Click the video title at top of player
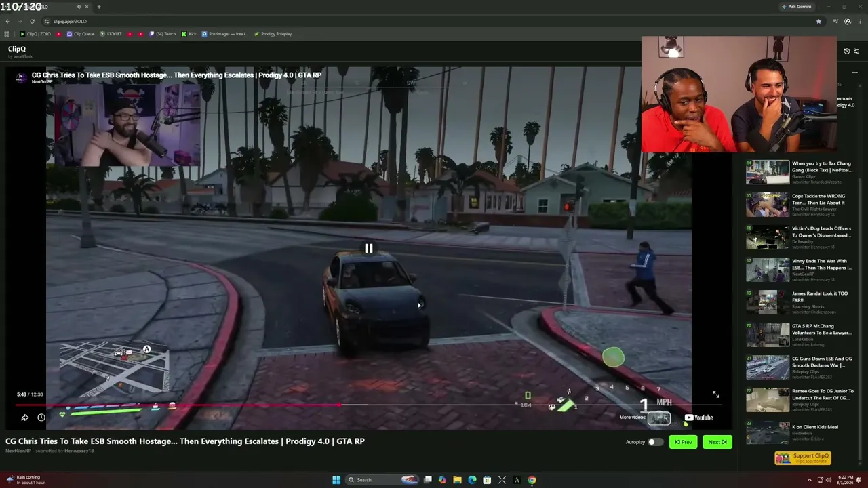Image resolution: width=868 pixels, height=488 pixels. point(176,75)
